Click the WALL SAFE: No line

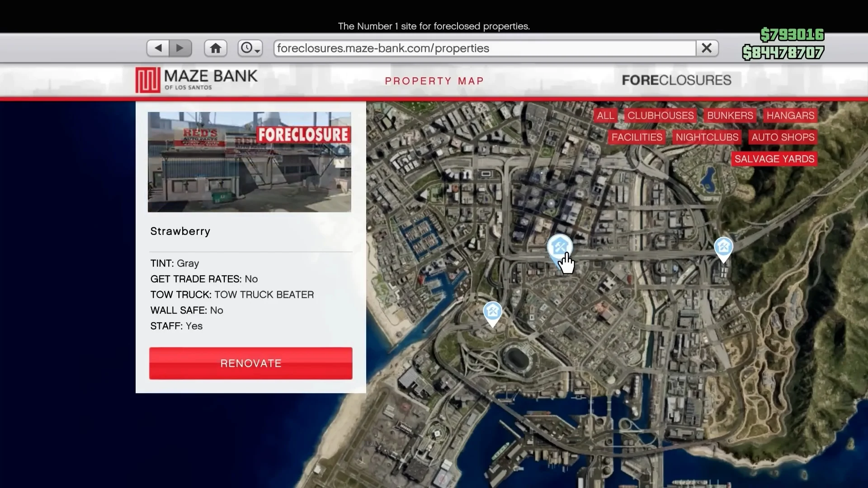[187, 310]
